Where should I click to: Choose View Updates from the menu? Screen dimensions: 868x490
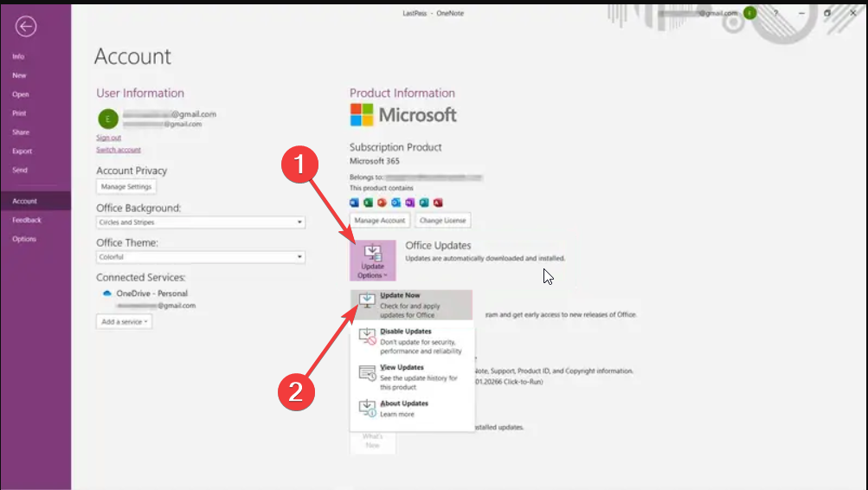[x=411, y=377]
